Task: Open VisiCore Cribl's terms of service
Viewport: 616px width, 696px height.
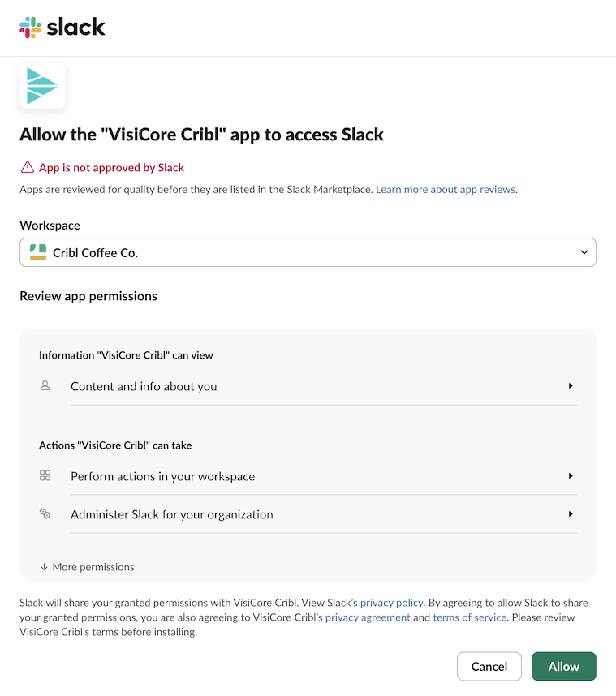Action: click(469, 617)
